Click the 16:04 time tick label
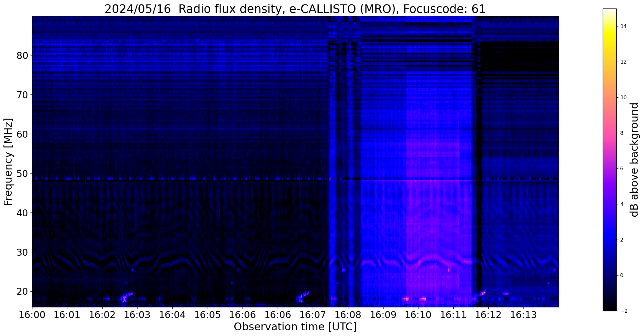The width and height of the screenshot is (644, 336). [172, 315]
